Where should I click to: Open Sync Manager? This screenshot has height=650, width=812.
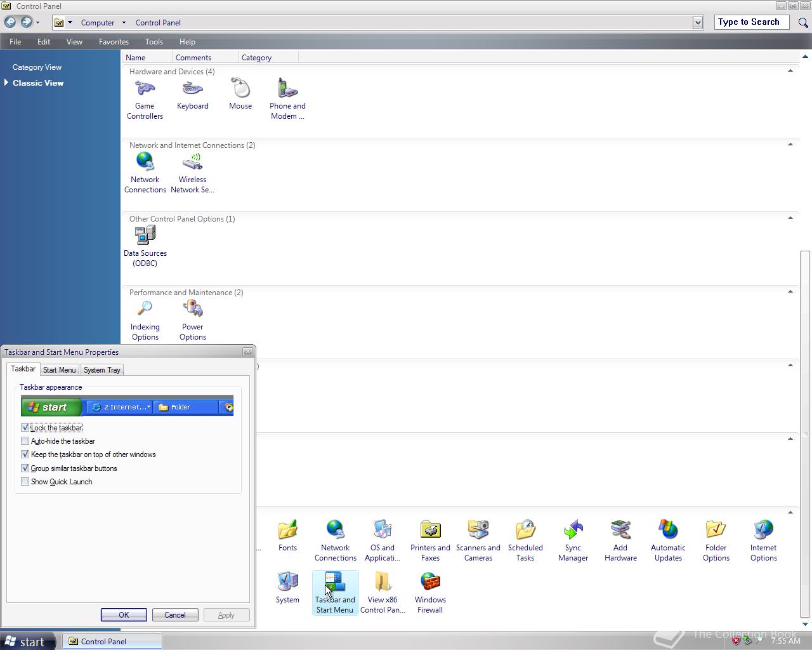573,541
